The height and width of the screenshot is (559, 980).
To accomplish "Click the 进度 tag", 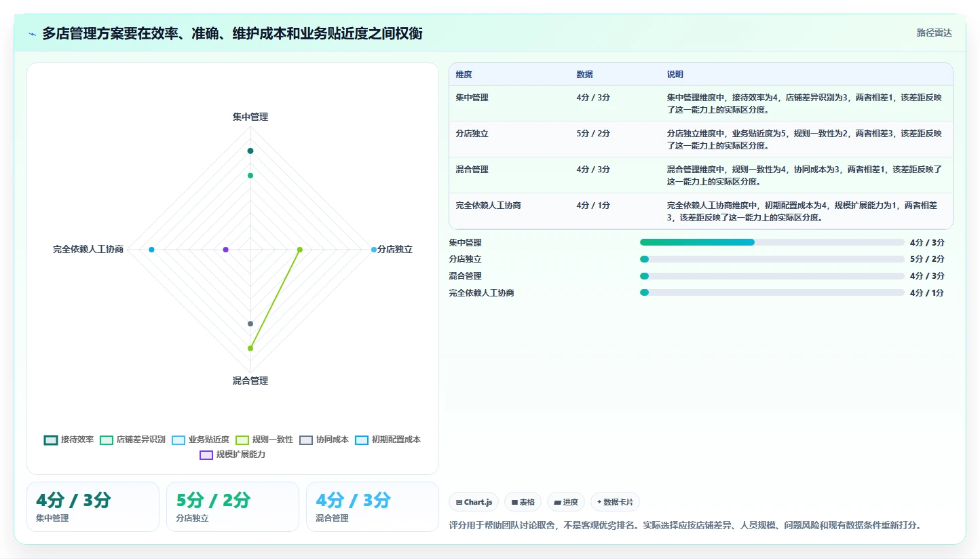I will (x=566, y=502).
